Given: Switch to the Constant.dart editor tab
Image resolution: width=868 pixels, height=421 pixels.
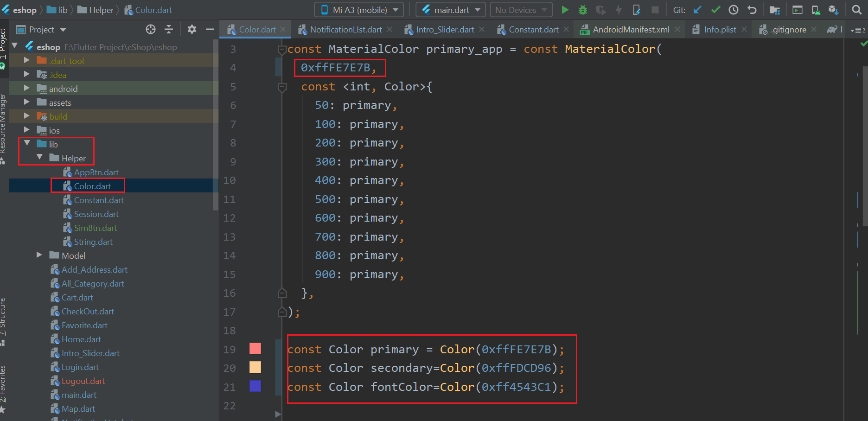Looking at the screenshot, I should pyautogui.click(x=533, y=30).
